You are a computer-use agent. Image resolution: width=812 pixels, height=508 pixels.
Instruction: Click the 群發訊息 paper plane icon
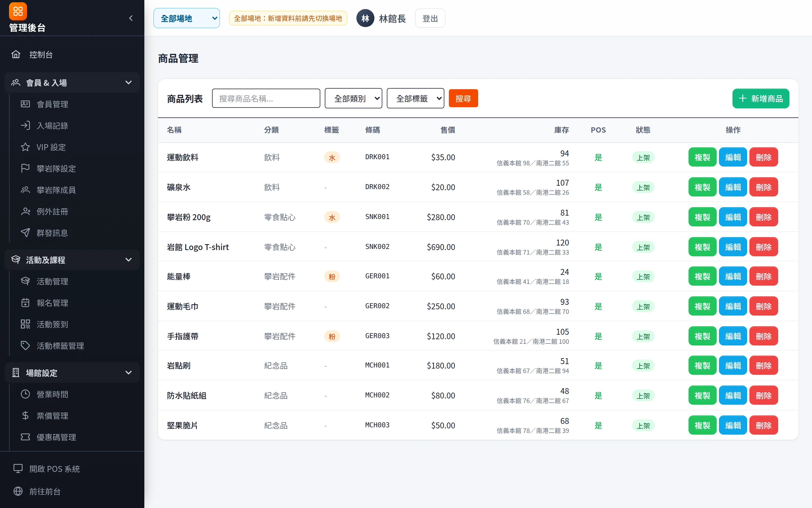[25, 233]
